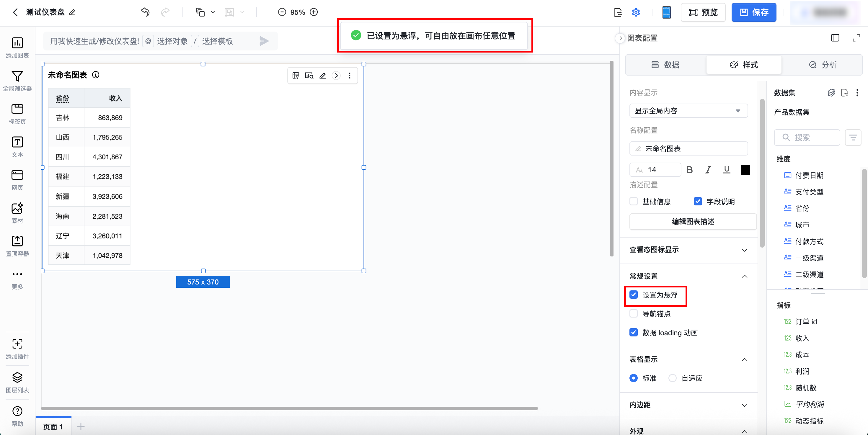The width and height of the screenshot is (868, 435).
Task: Uncheck the 设置为悬浮 checkbox
Action: click(634, 295)
